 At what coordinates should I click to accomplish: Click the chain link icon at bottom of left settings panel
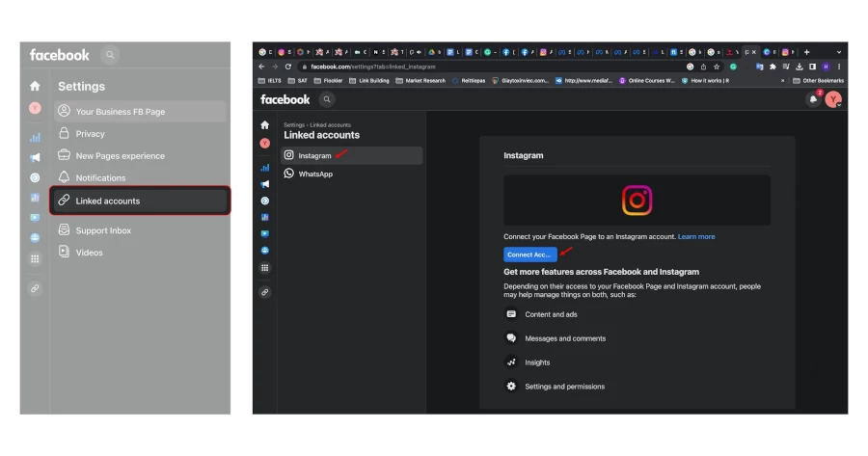(x=35, y=288)
